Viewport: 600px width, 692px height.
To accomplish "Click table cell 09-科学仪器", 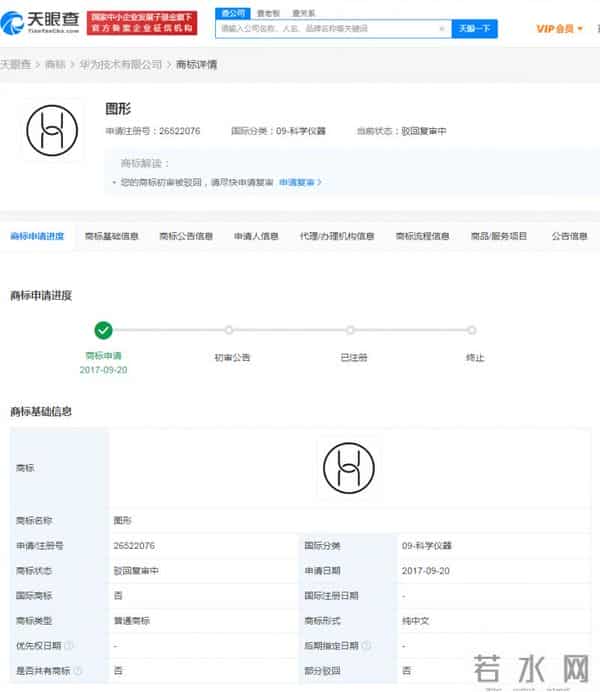I will 427,546.
